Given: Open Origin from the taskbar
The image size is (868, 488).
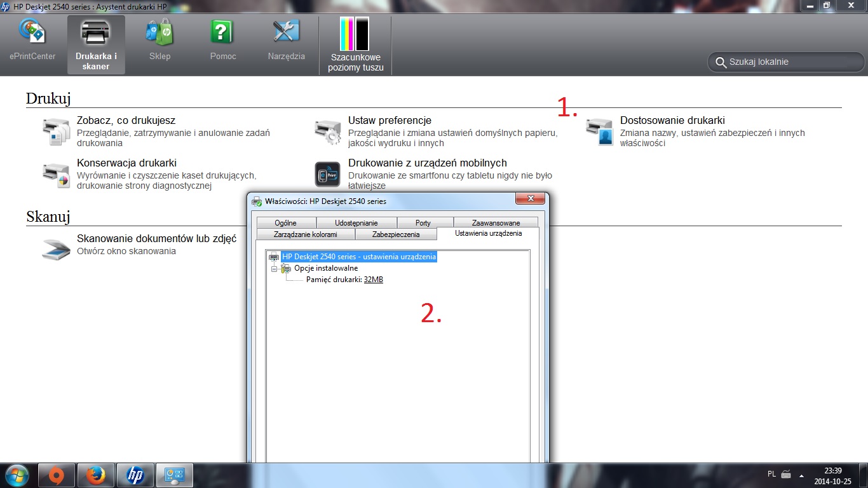Looking at the screenshot, I should pyautogui.click(x=57, y=475).
